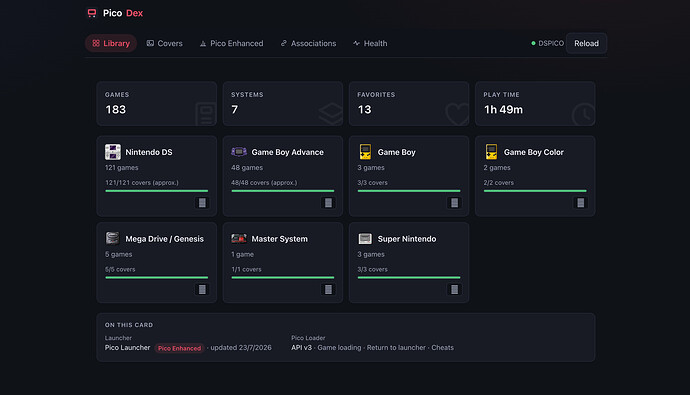Click the Master System console icon

(239, 238)
